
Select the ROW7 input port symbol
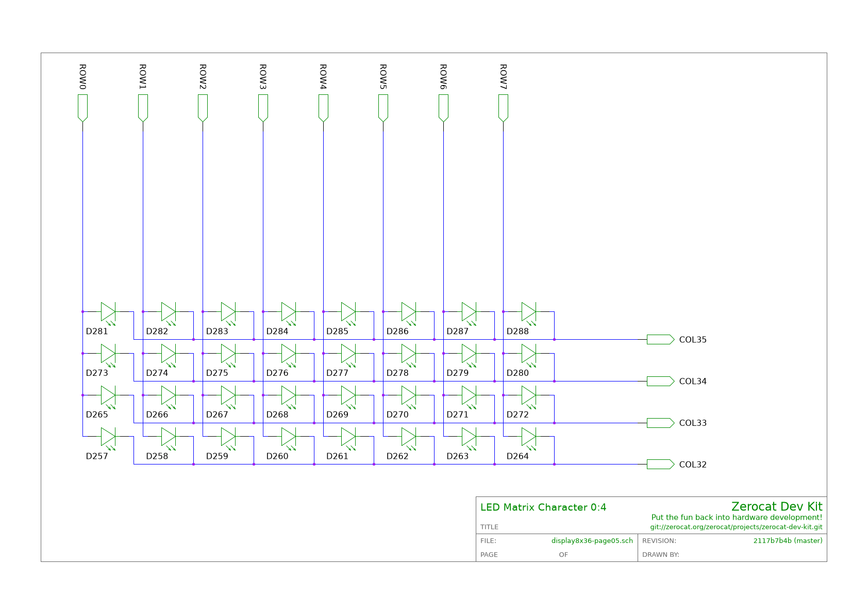[x=503, y=108]
